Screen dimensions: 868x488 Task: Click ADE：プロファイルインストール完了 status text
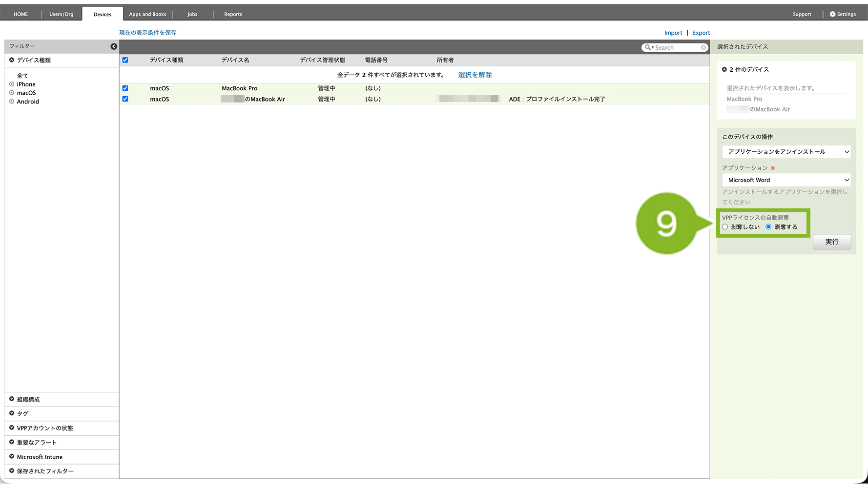pos(557,99)
